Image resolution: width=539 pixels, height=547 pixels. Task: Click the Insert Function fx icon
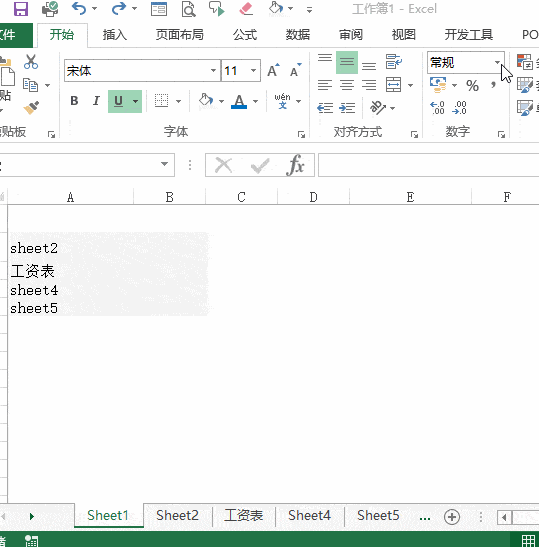295,165
